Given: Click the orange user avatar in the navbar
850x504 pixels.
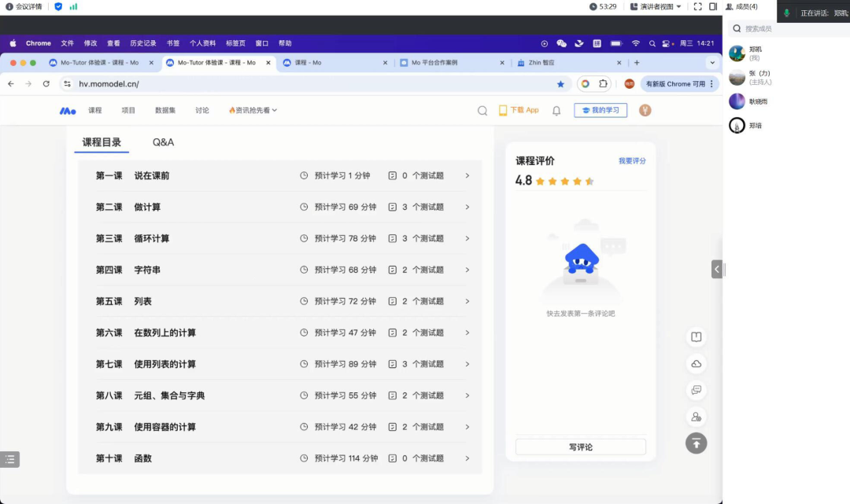Looking at the screenshot, I should click(x=645, y=110).
